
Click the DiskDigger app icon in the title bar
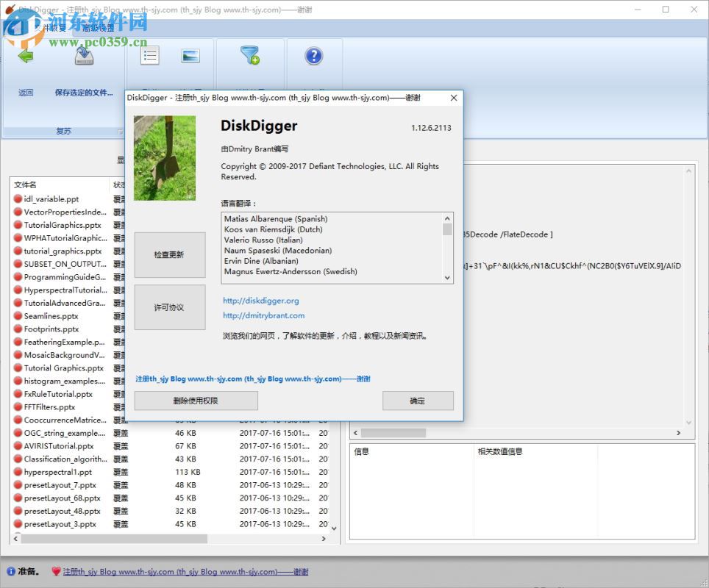coord(8,10)
